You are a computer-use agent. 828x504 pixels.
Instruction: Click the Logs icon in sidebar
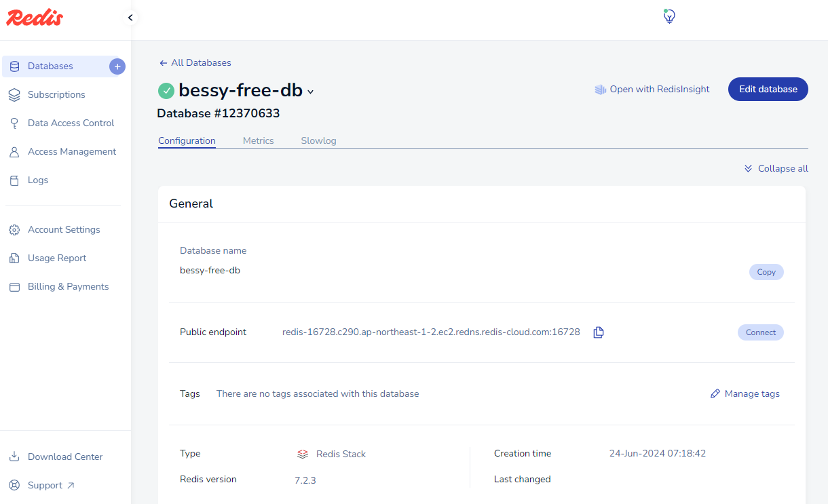(14, 180)
